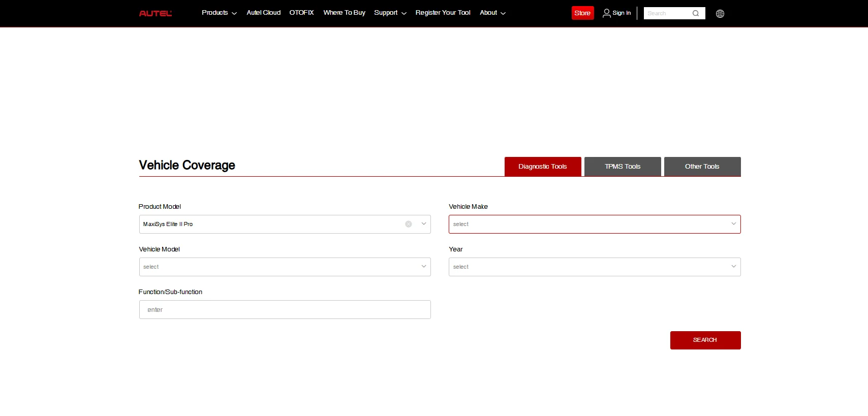Open the Vehicle Model dropdown
The width and height of the screenshot is (868, 416).
(x=285, y=267)
